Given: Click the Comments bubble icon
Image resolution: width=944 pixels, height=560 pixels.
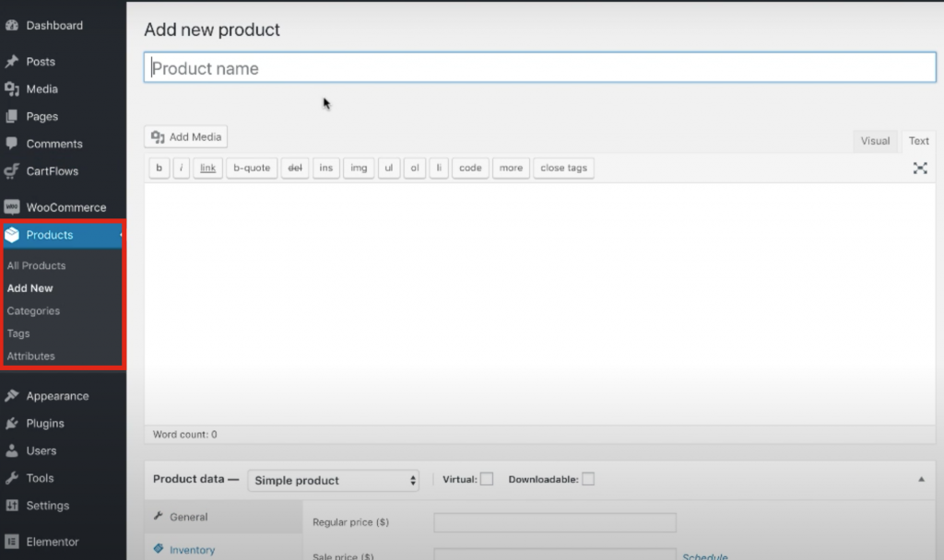Looking at the screenshot, I should [12, 143].
